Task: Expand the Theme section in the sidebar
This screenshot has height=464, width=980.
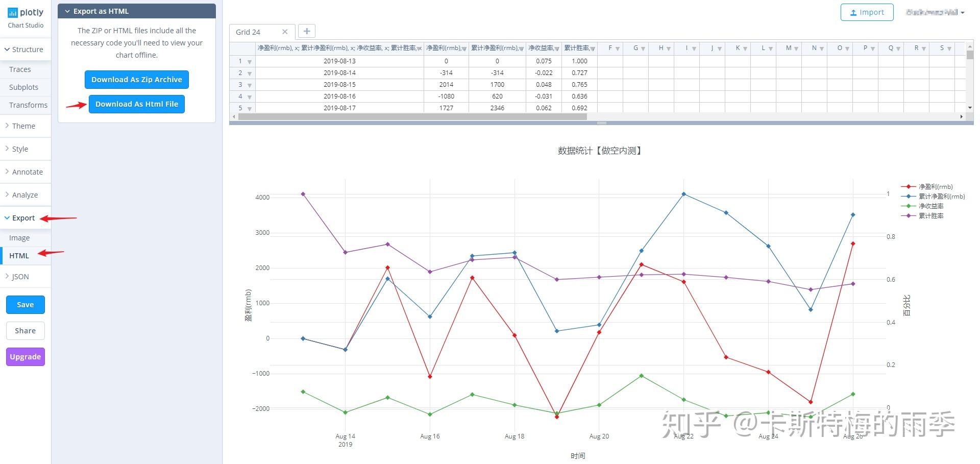Action: point(23,126)
